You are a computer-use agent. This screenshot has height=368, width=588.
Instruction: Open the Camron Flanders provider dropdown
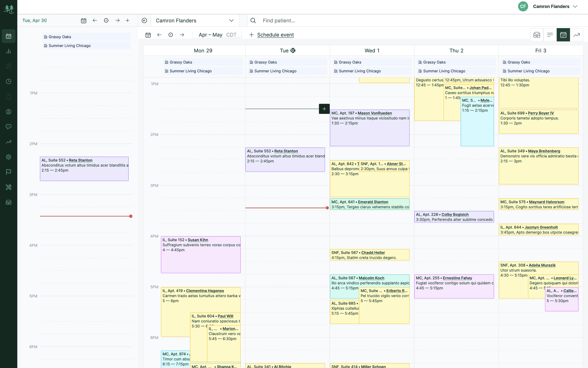click(195, 20)
